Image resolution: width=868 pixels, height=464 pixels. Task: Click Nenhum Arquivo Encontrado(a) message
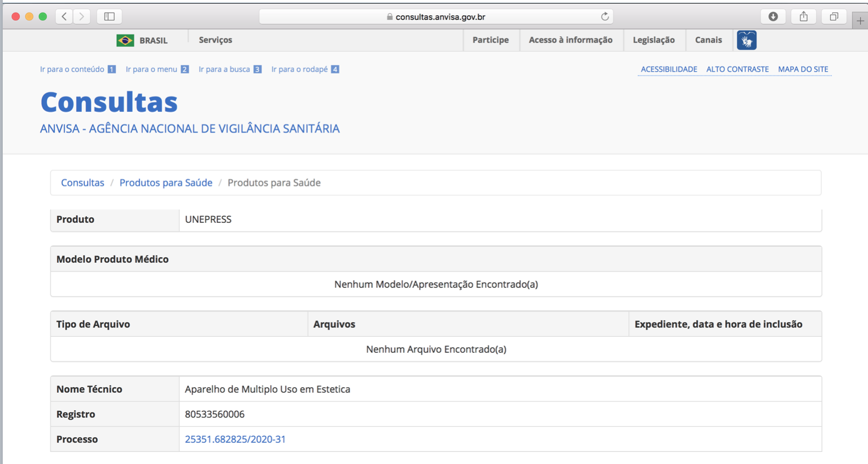436,349
